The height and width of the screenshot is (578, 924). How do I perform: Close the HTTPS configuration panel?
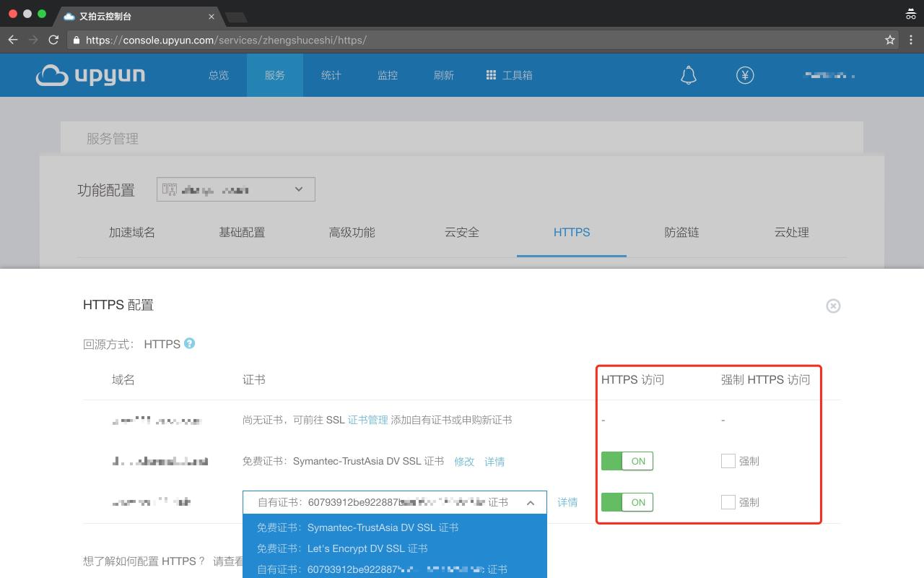tap(833, 306)
